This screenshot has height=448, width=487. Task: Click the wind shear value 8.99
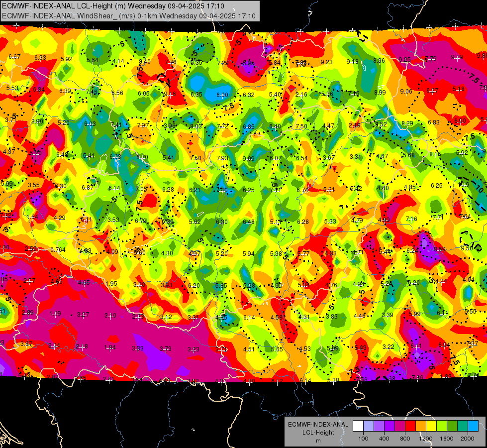(x=380, y=92)
